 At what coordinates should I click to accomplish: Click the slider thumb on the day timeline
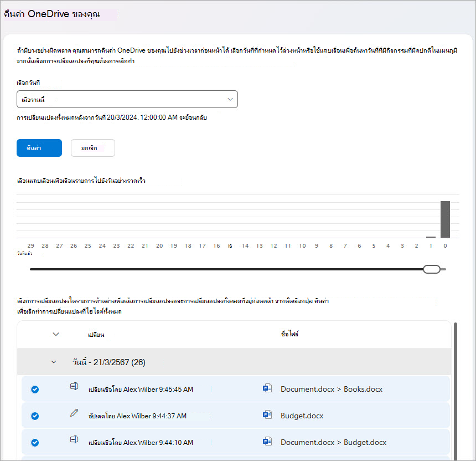(x=432, y=269)
